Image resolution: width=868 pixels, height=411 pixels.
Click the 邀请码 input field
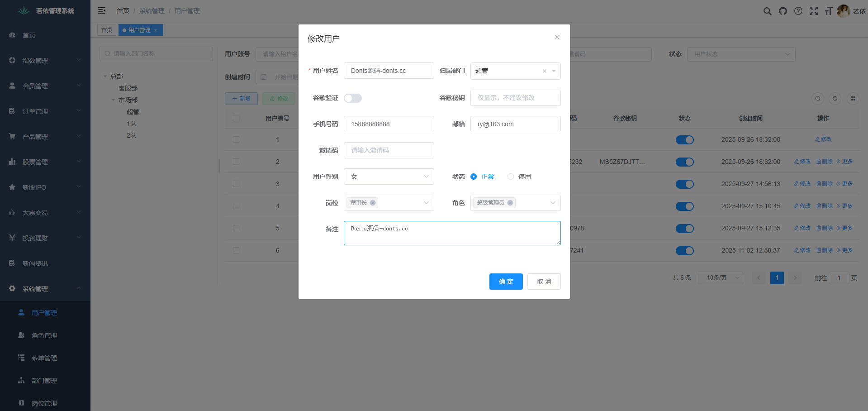point(389,150)
